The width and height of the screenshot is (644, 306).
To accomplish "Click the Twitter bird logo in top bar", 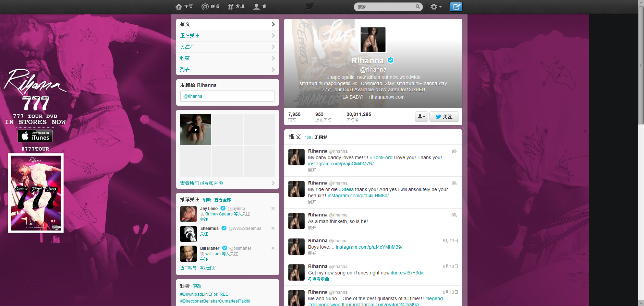I will 310,6.
